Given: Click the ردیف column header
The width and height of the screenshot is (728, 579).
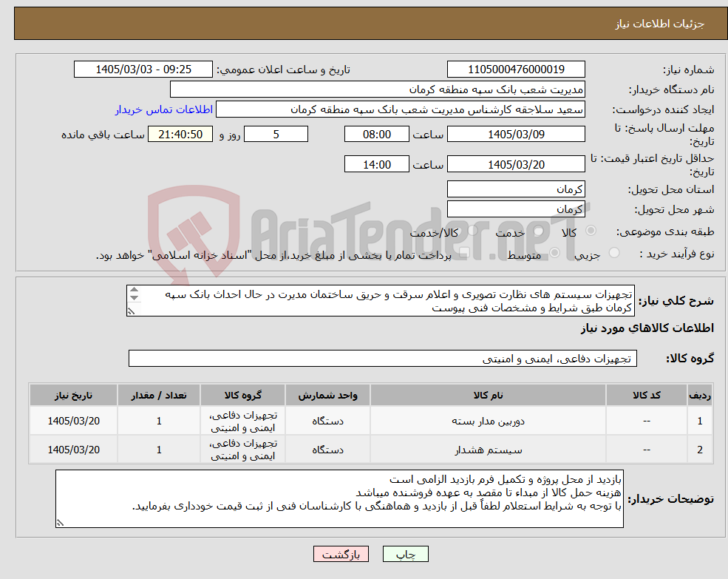Looking at the screenshot, I should [700, 395].
